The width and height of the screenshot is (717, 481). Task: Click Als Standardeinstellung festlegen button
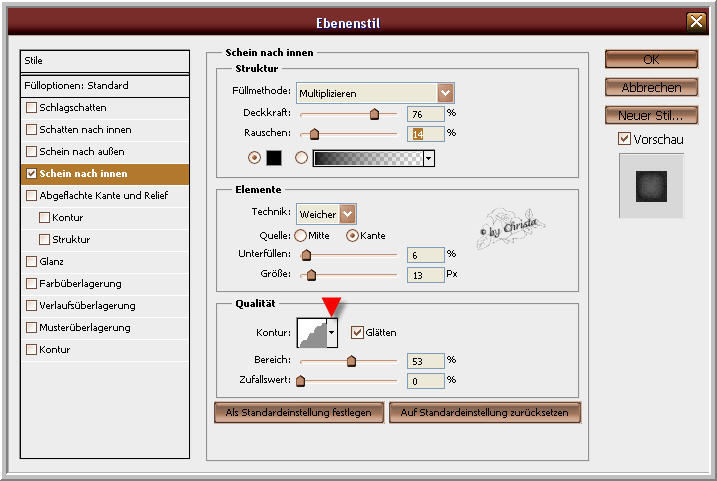[299, 412]
